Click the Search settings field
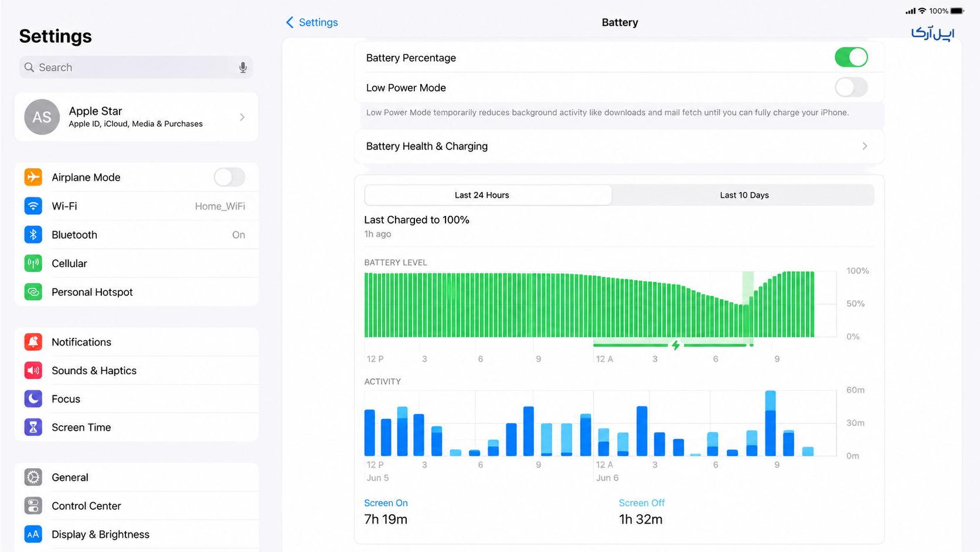This screenshot has width=980, height=552. (x=136, y=67)
